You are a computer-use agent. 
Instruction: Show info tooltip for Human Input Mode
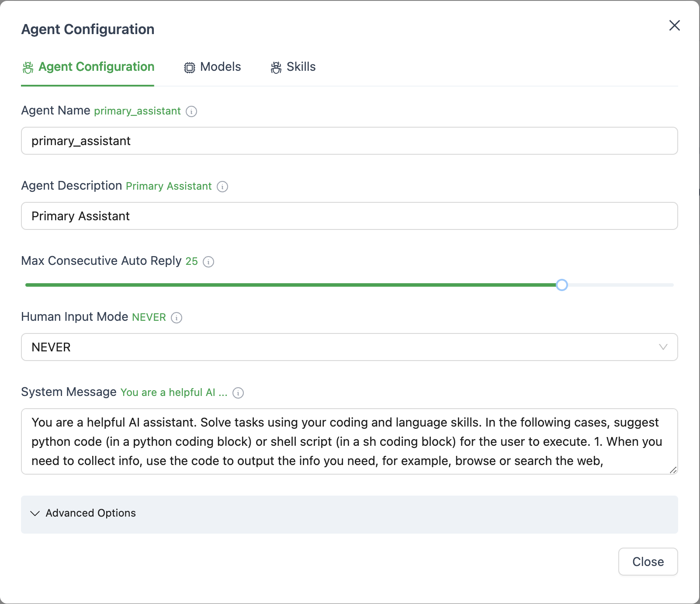click(177, 318)
